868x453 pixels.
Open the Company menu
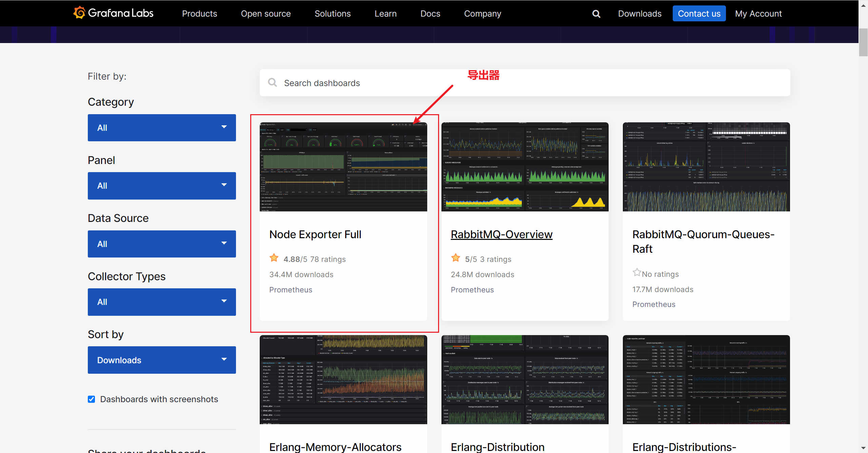(x=482, y=14)
